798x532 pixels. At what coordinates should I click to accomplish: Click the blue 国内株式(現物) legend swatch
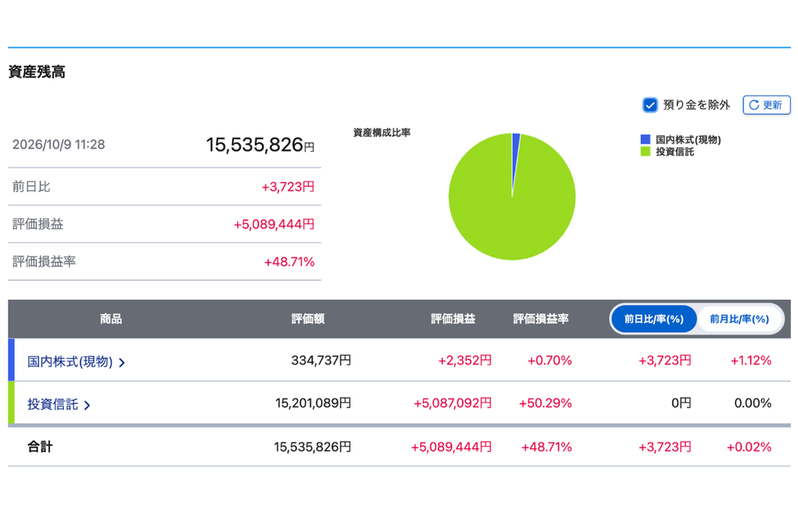point(645,139)
